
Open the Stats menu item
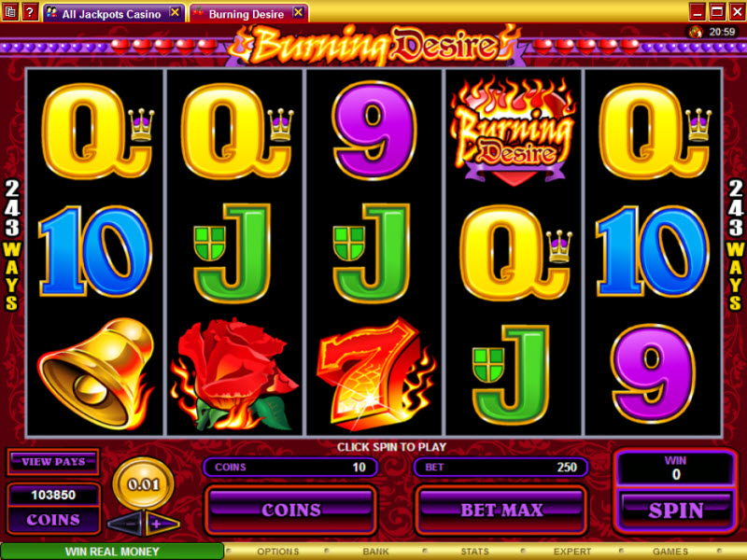click(474, 552)
